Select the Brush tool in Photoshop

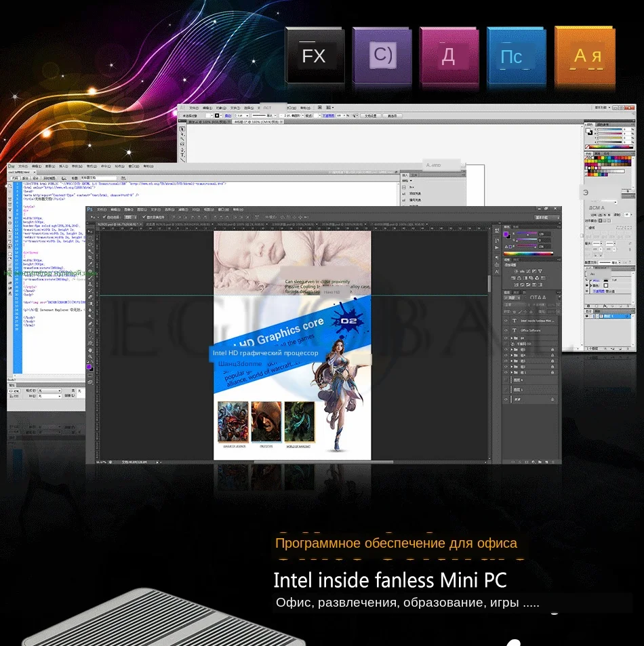coord(90,278)
